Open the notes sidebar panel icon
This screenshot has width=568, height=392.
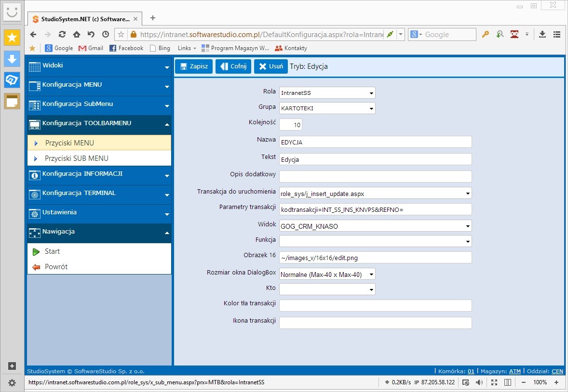pyautogui.click(x=12, y=101)
